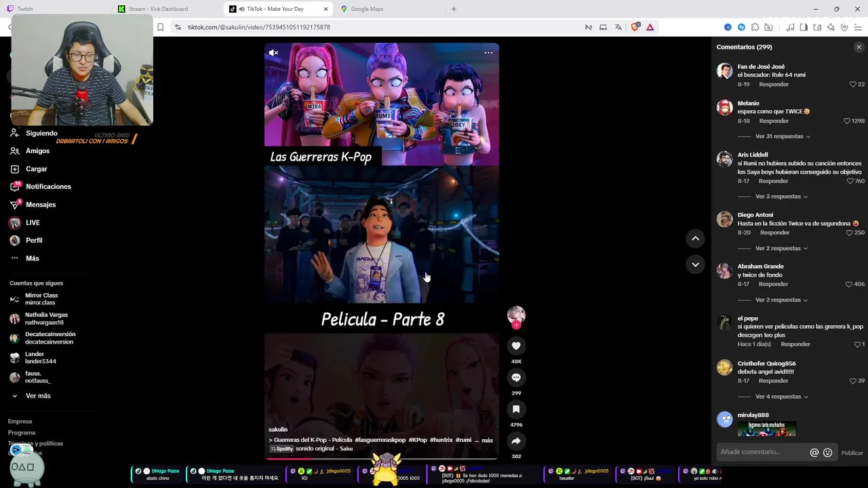Like el pepe's comment
868x488 pixels.
coord(857,344)
